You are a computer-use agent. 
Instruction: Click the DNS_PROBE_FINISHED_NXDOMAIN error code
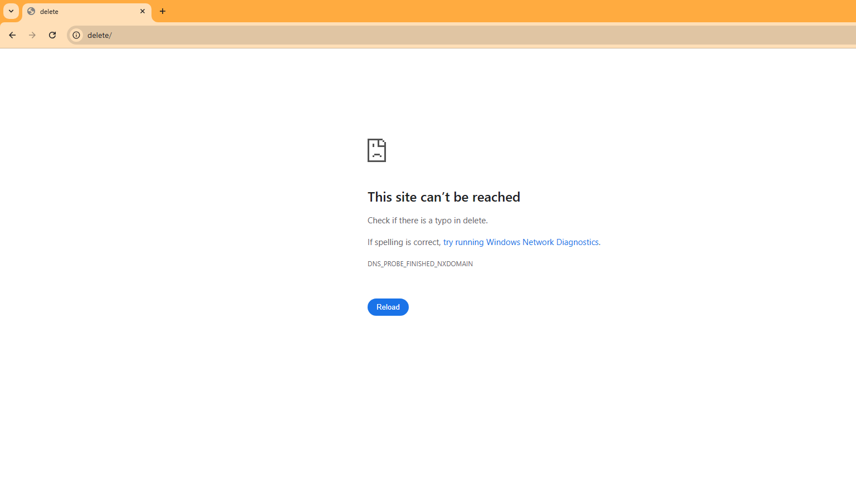[x=420, y=264]
